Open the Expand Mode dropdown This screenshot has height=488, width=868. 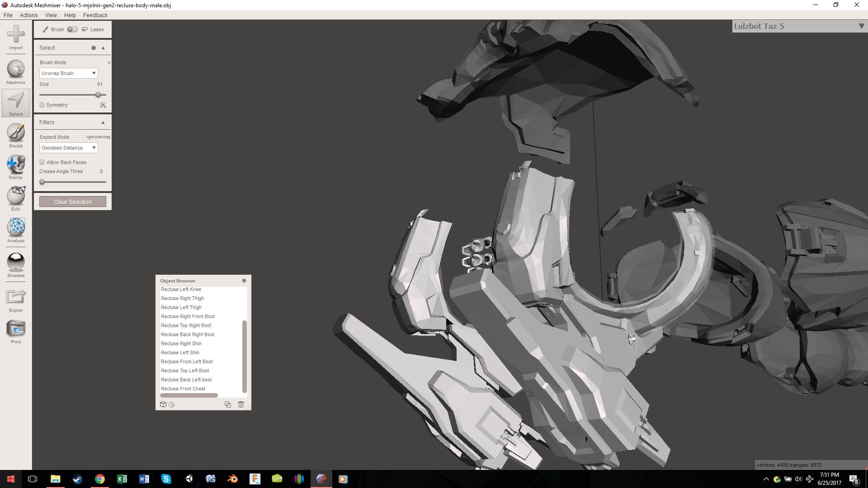68,148
